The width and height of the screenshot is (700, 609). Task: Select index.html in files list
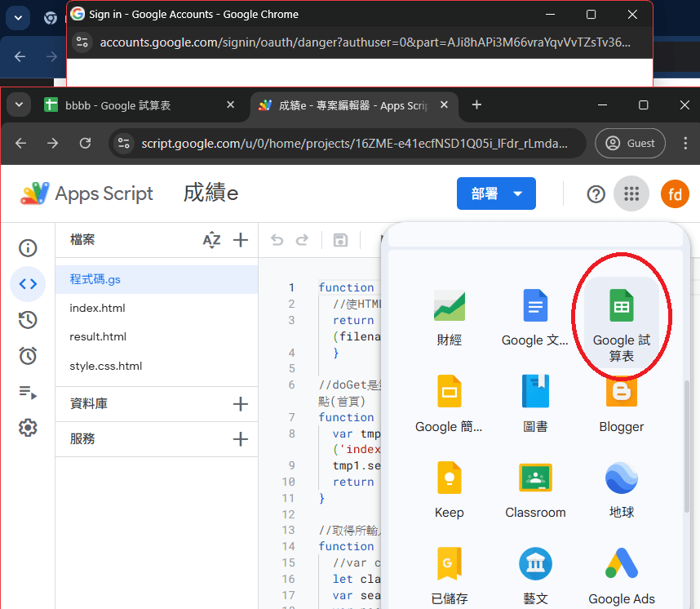[98, 308]
